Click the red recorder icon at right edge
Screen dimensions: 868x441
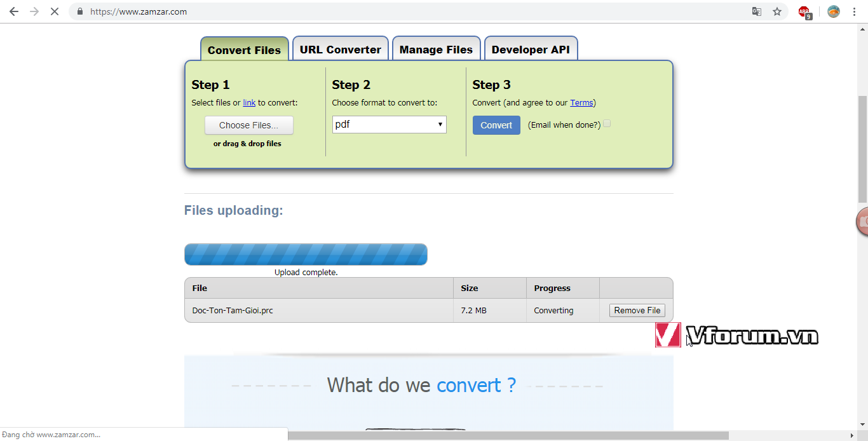point(862,221)
